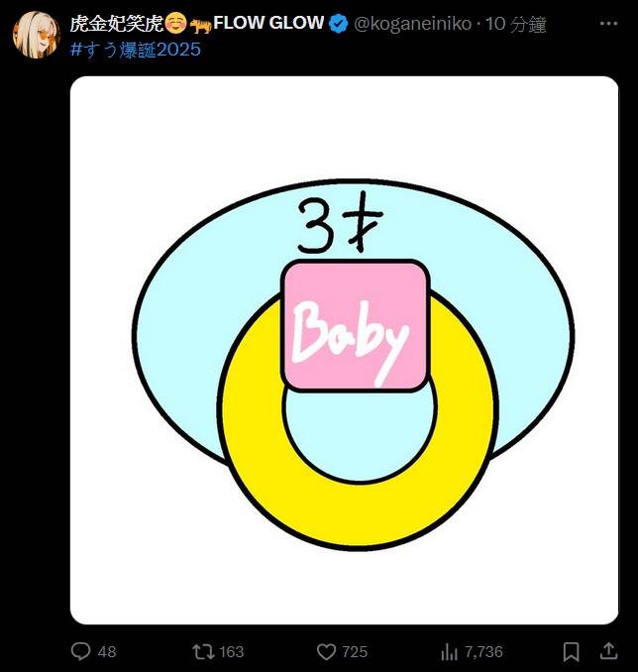Viewport: 638px width, 672px height.
Task: Open hashtag #すぅ爆誕2025
Action: click(x=135, y=50)
